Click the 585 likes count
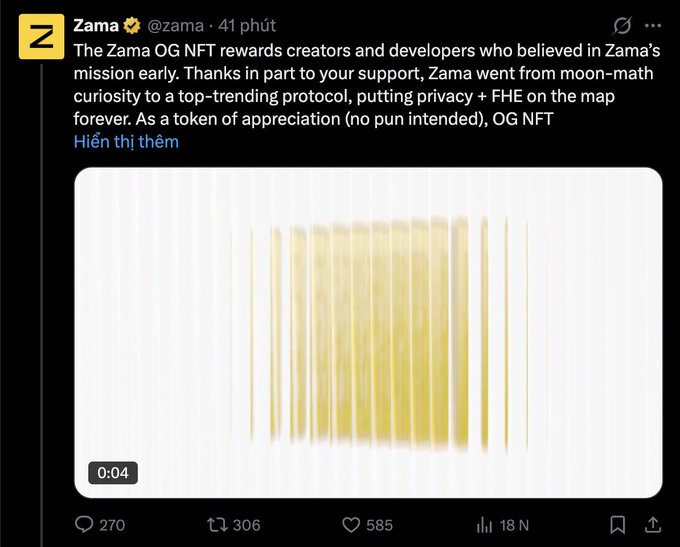The image size is (680, 547). coord(379,525)
